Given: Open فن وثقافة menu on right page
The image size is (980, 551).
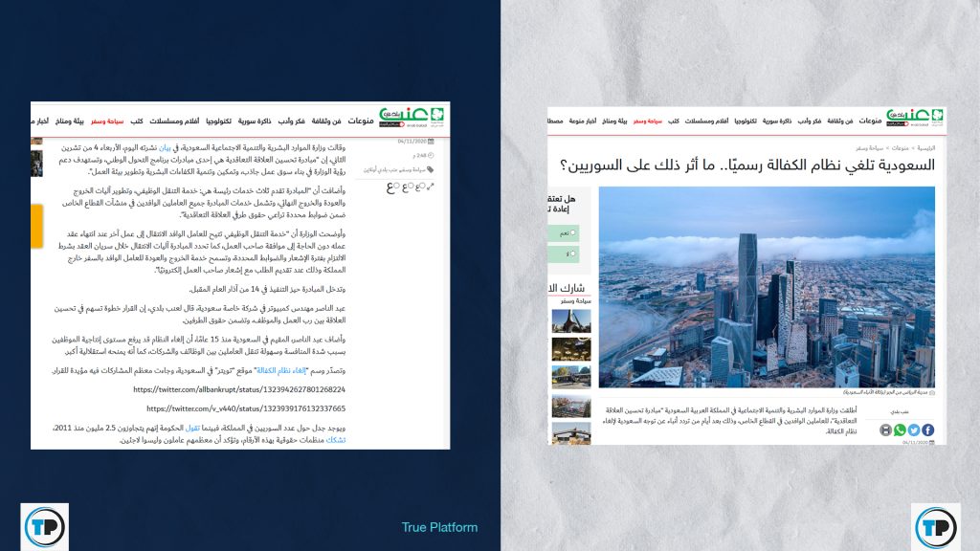Looking at the screenshot, I should 840,121.
